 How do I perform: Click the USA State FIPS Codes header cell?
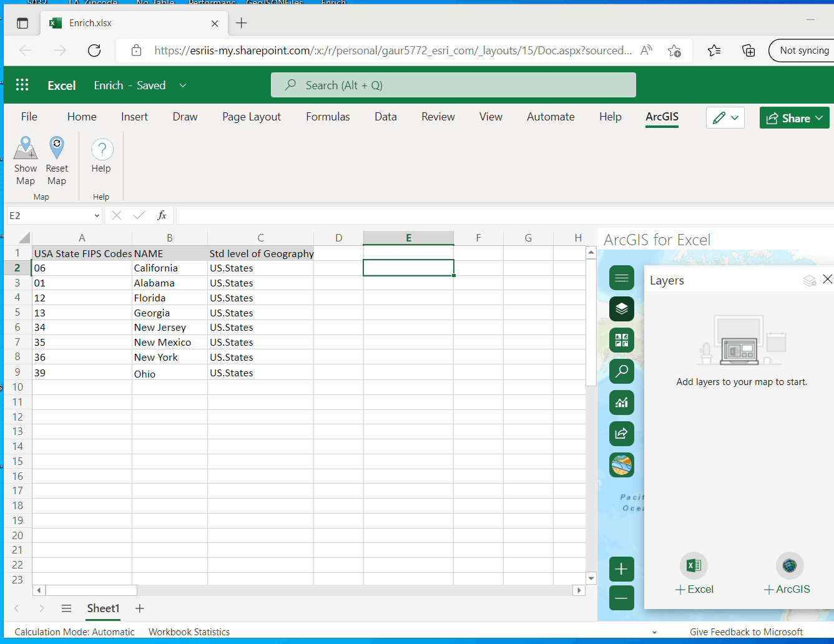click(x=82, y=253)
